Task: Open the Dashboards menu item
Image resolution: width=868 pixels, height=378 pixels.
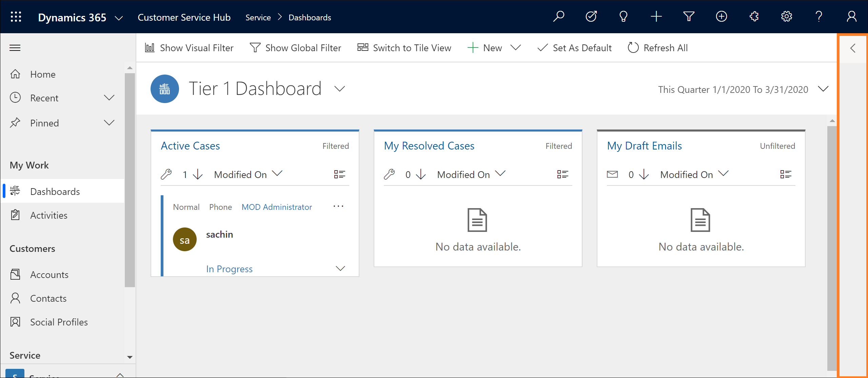Action: [55, 191]
